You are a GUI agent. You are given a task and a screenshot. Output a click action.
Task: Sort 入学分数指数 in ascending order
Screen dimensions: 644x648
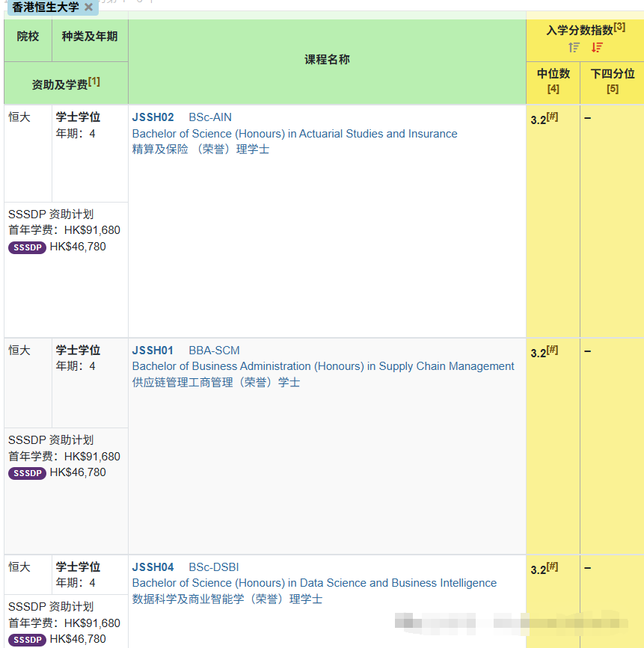click(x=574, y=48)
